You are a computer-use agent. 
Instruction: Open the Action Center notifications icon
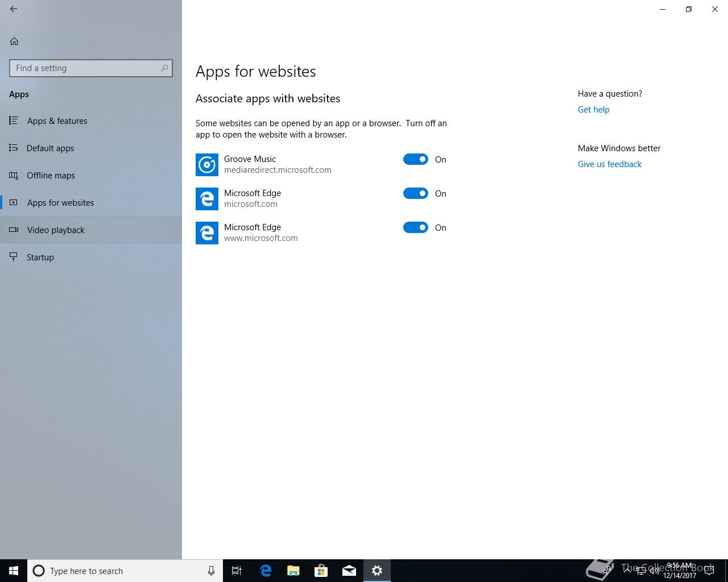pyautogui.click(x=709, y=571)
